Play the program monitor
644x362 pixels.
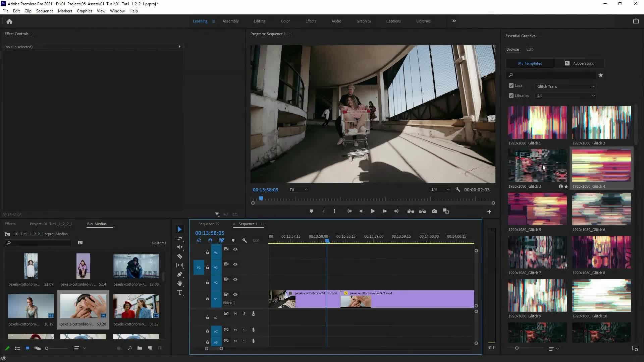[373, 211]
